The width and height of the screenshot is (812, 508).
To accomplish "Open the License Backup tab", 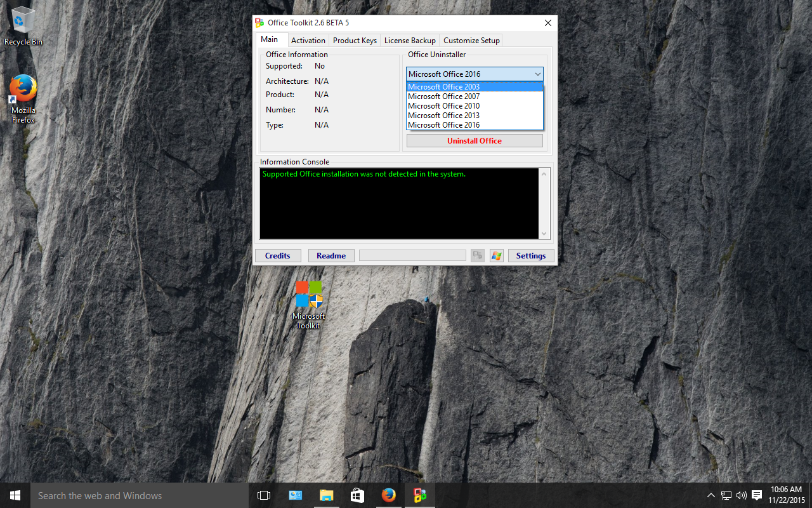I will (410, 41).
